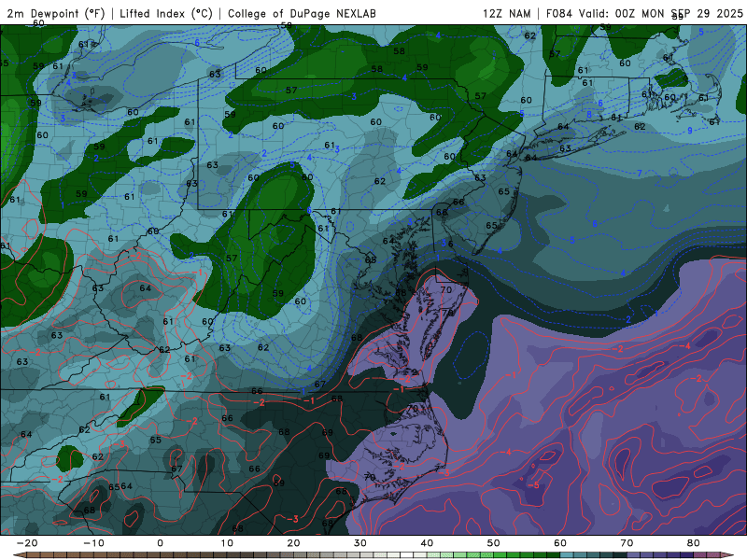747x560 pixels.
Task: Click the 10 tick label on color scale
Action: [x=227, y=543]
